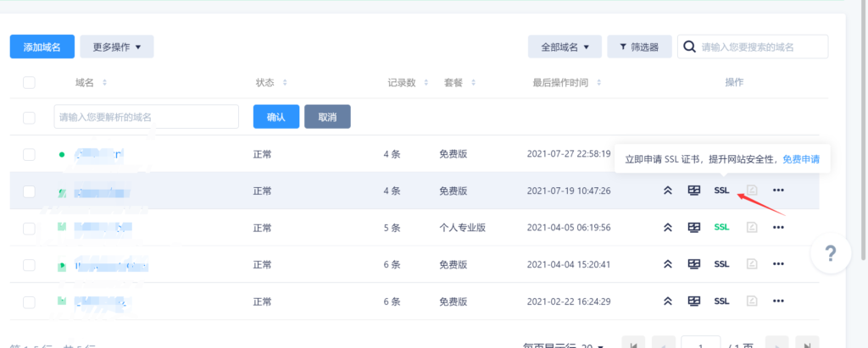
Task: Open the three-dot more menu in the 2021-07-19 row
Action: (778, 191)
